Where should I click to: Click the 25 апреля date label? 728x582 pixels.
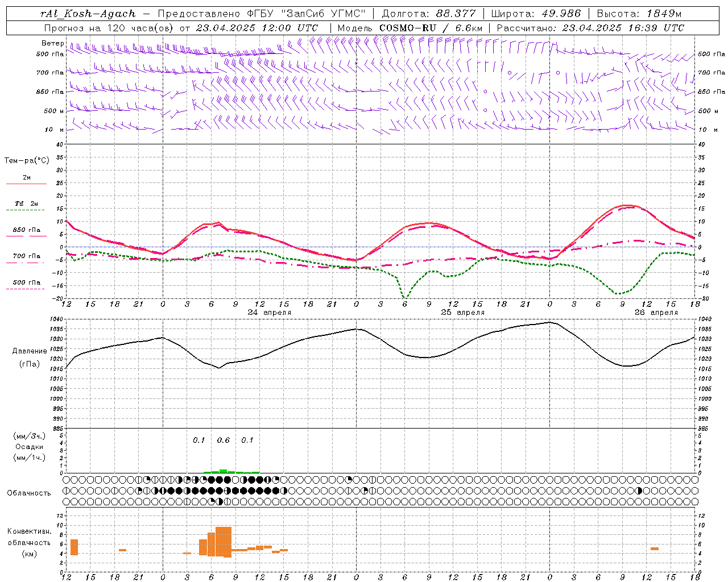(463, 313)
